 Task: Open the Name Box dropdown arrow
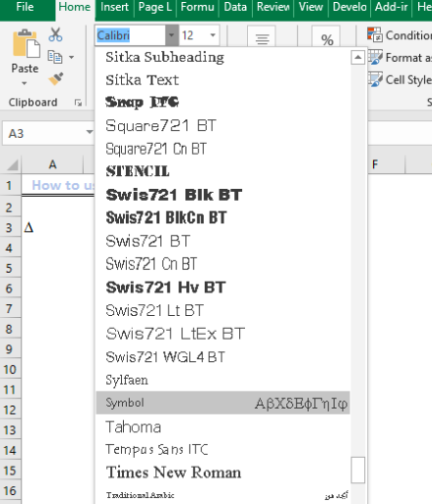coord(90,133)
